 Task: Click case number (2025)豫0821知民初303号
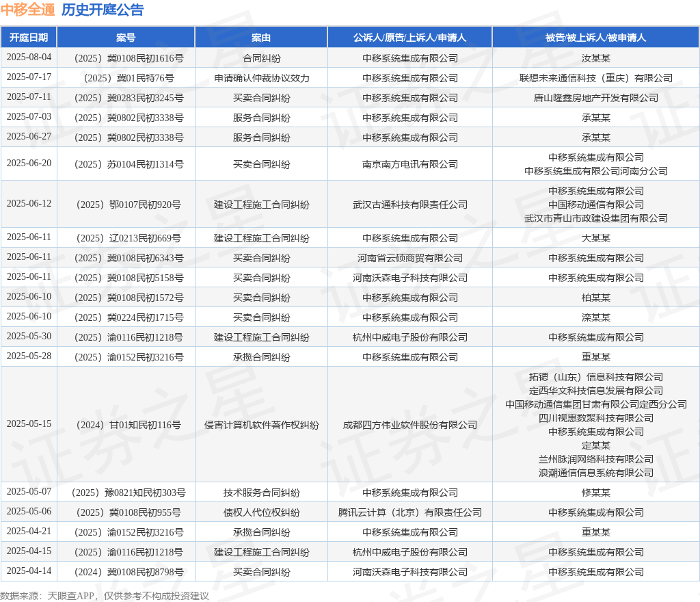point(129,493)
